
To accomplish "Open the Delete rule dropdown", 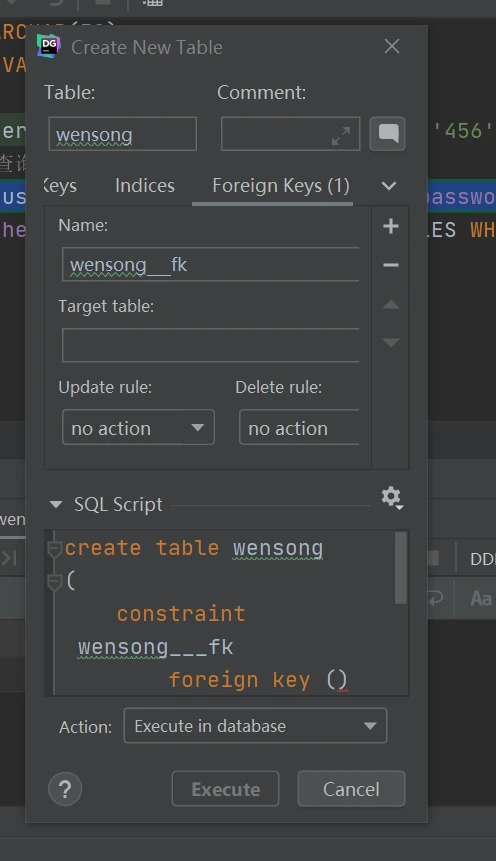I will [299, 427].
